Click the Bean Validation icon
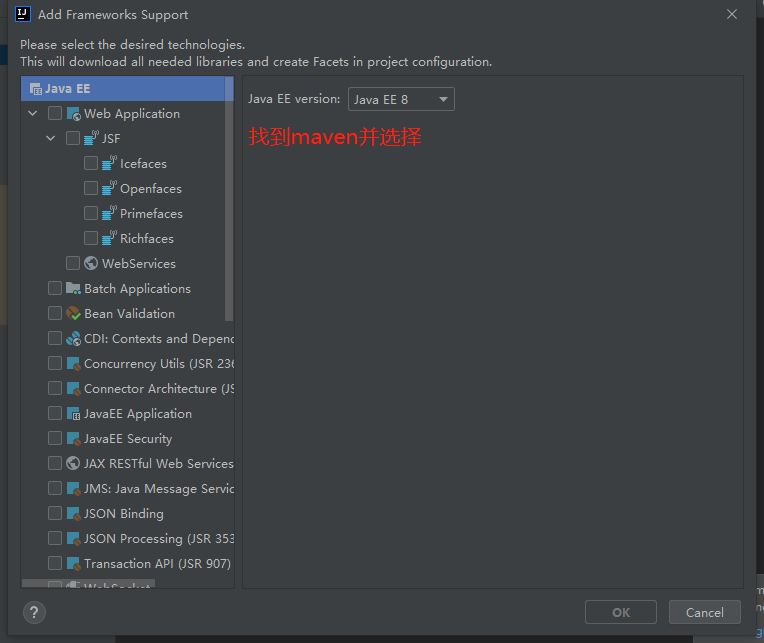 click(74, 313)
